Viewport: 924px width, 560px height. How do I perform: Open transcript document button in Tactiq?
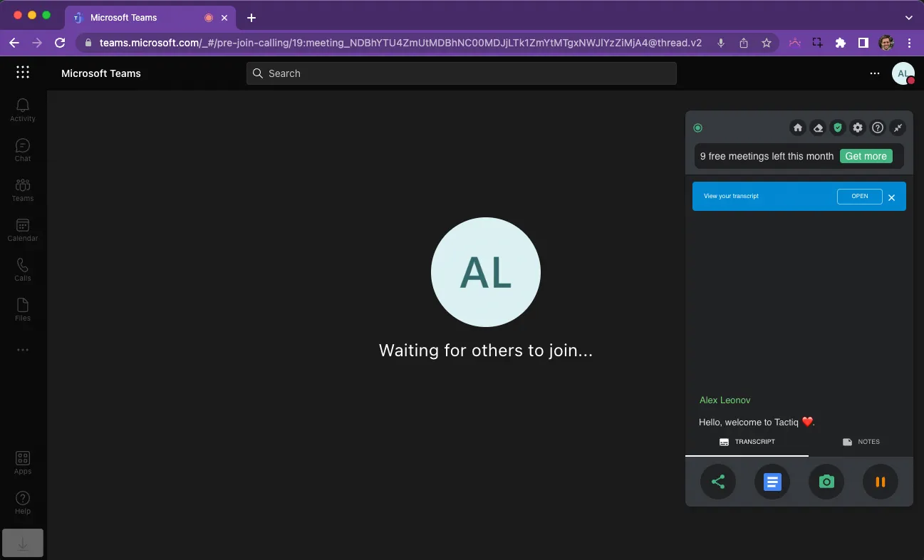772,482
